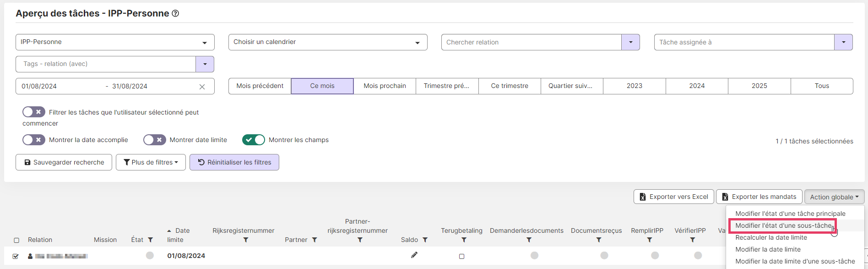This screenshot has height=269, width=868.
Task: Open the Action globale dropdown
Action: click(x=834, y=197)
